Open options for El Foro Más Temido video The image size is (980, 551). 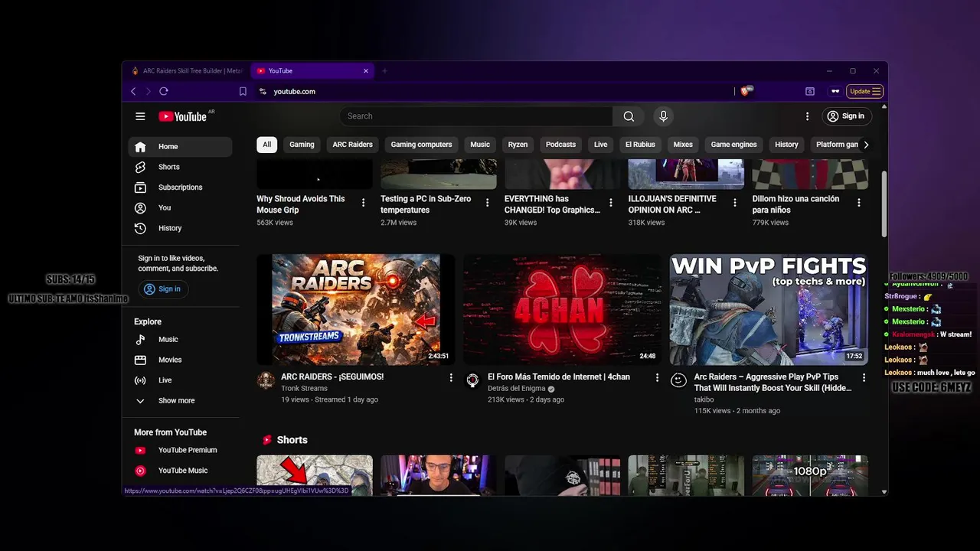pos(657,378)
